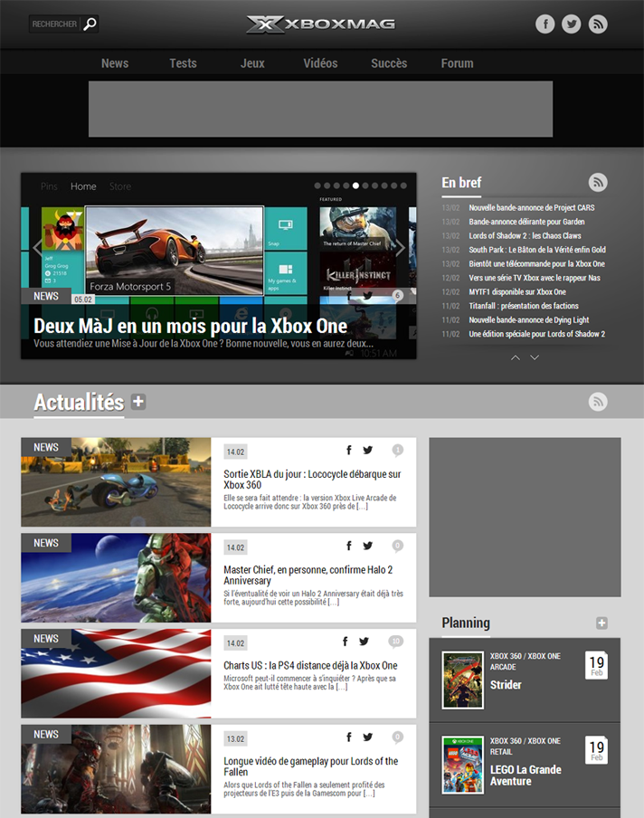Click the Lords of the Fallen thumbnail
This screenshot has height=818, width=644.
point(116,769)
